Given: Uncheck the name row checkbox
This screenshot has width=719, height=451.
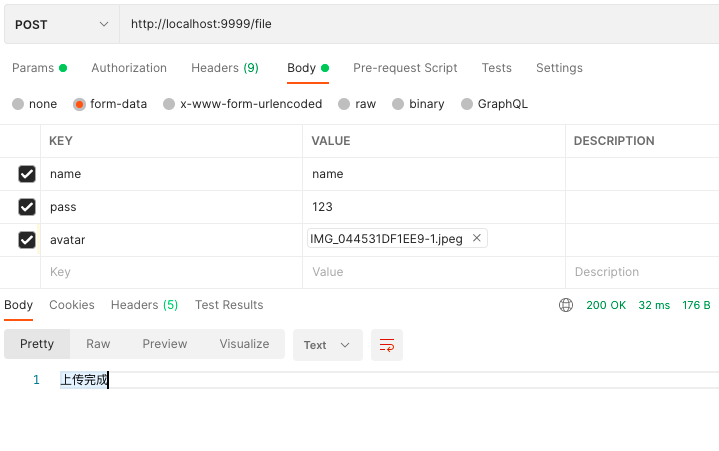Looking at the screenshot, I should point(27,174).
